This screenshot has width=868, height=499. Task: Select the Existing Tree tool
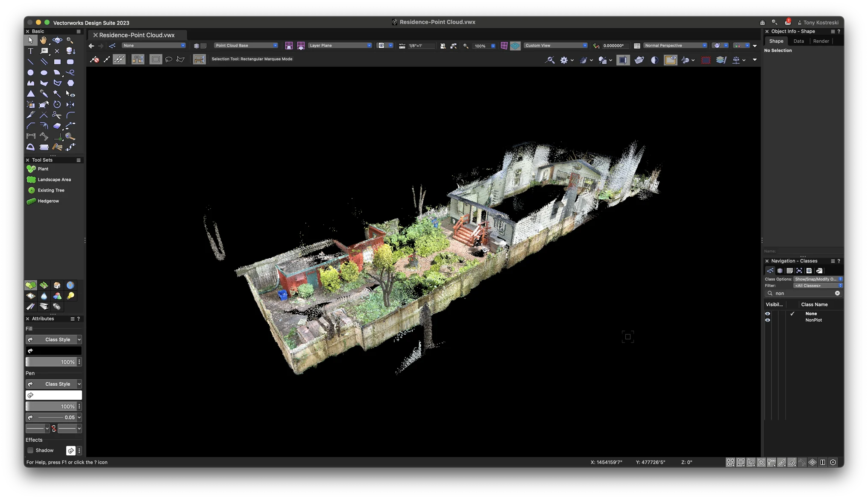coord(50,190)
